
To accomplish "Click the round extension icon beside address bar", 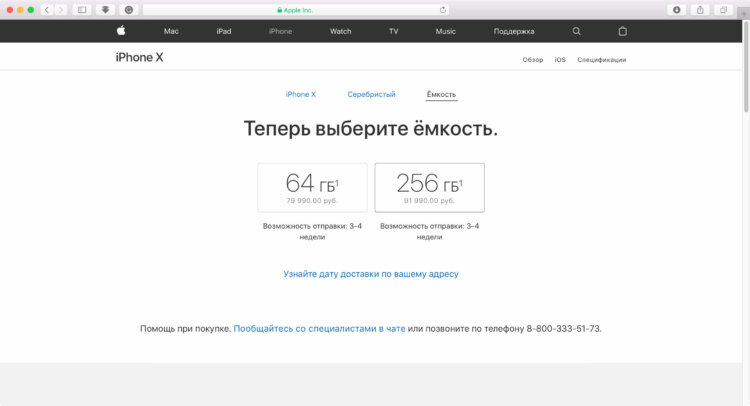I will (129, 10).
